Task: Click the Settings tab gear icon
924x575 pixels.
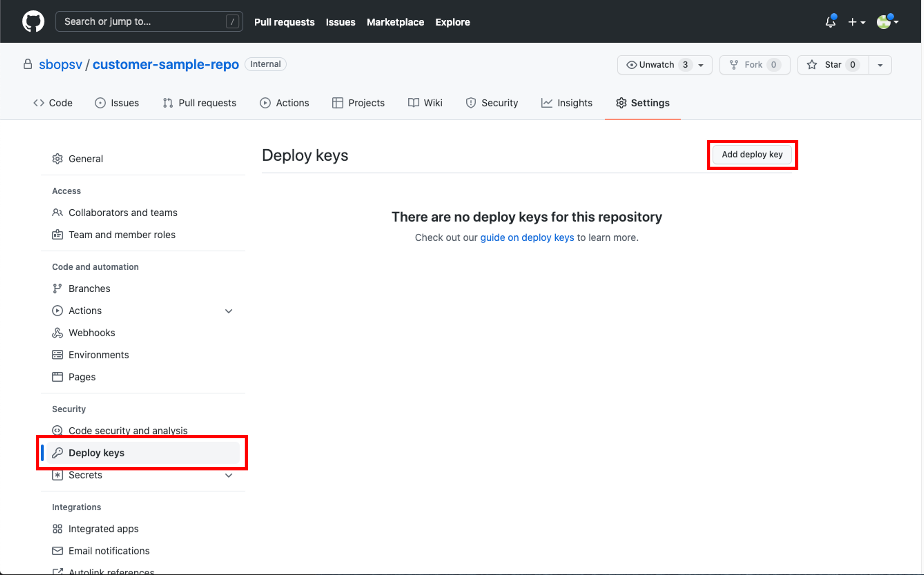Action: pyautogui.click(x=621, y=103)
